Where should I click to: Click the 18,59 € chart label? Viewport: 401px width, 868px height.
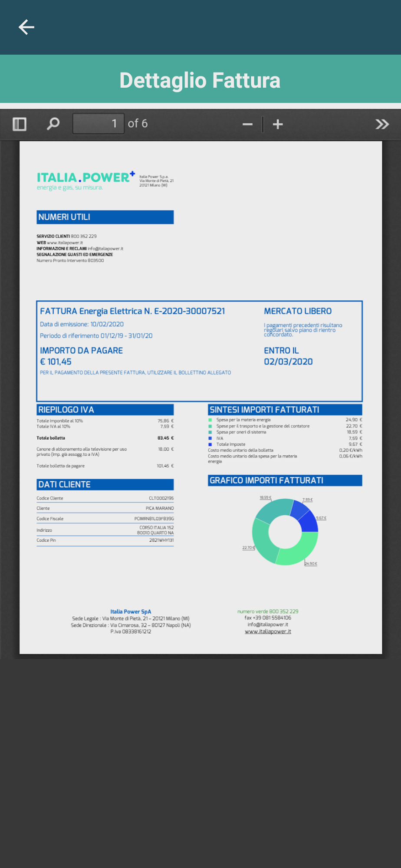pos(266,497)
